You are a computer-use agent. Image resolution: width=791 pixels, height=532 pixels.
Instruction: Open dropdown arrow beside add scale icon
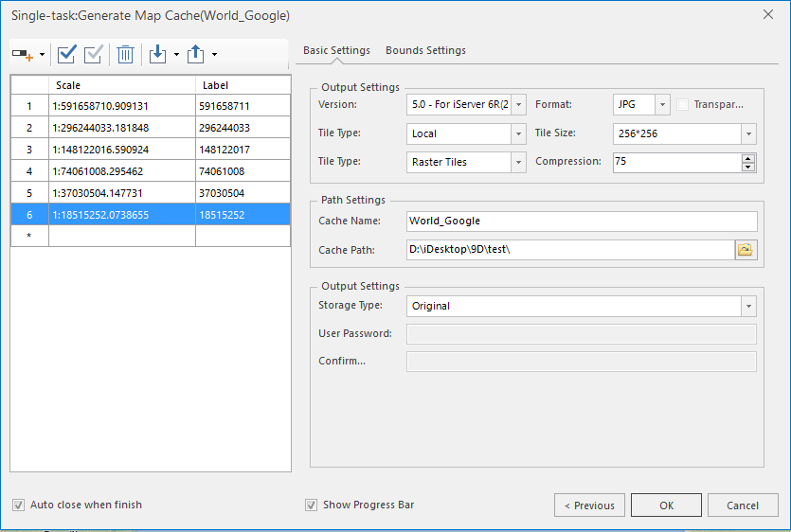point(42,55)
